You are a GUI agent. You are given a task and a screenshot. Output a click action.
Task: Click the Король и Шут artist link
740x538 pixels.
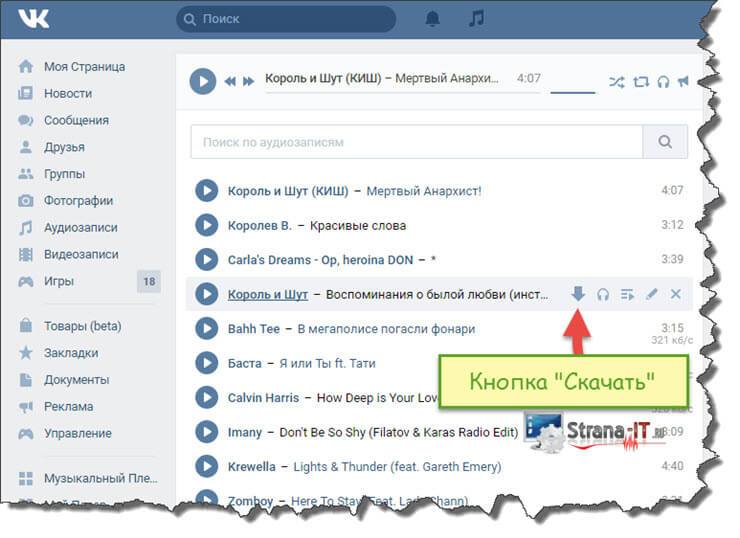pos(267,294)
